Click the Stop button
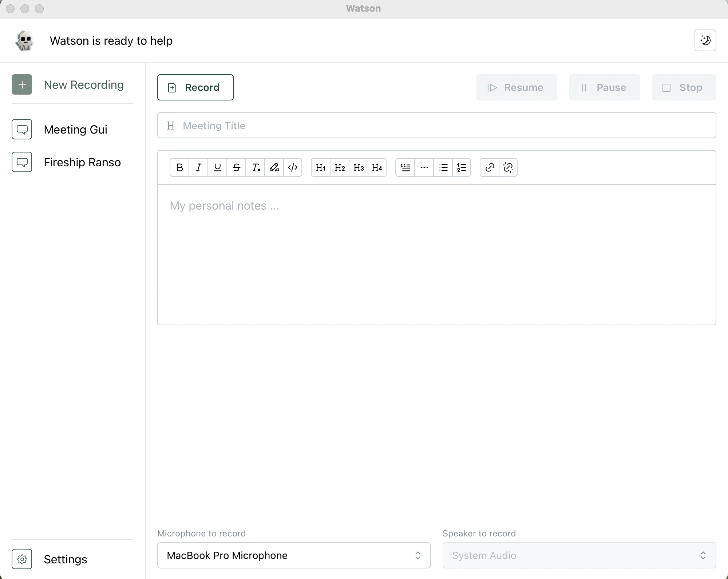Screen dimensions: 728x579 [x=683, y=87]
